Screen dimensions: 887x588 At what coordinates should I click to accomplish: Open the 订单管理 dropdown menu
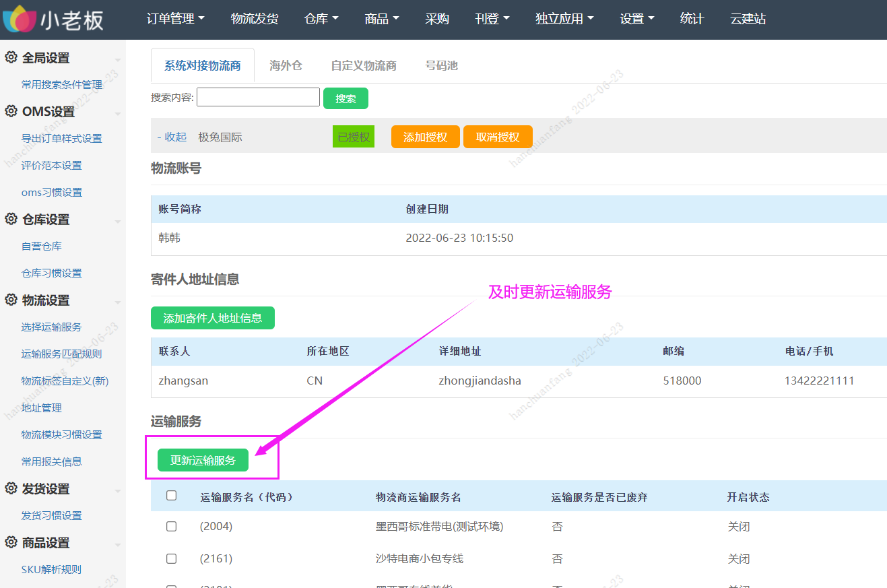point(175,19)
